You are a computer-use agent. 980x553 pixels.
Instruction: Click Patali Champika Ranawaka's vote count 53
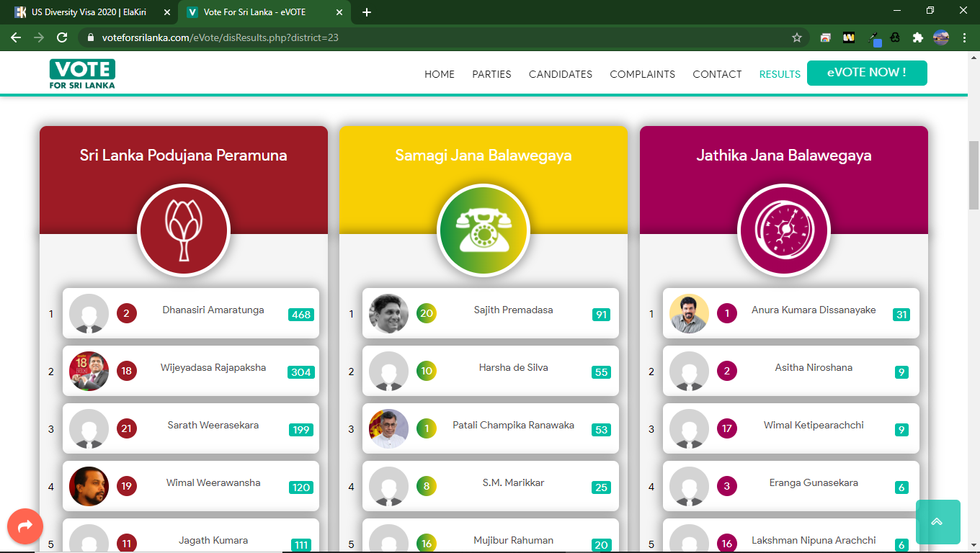602,430
